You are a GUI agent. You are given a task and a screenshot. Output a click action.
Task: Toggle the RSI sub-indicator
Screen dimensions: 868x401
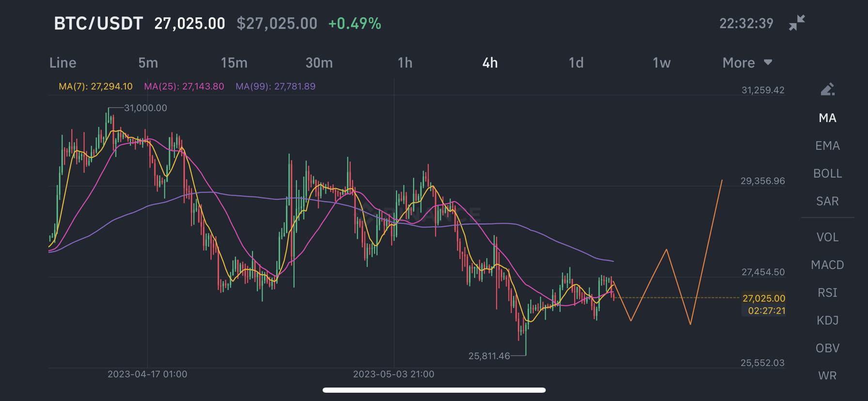(x=827, y=293)
